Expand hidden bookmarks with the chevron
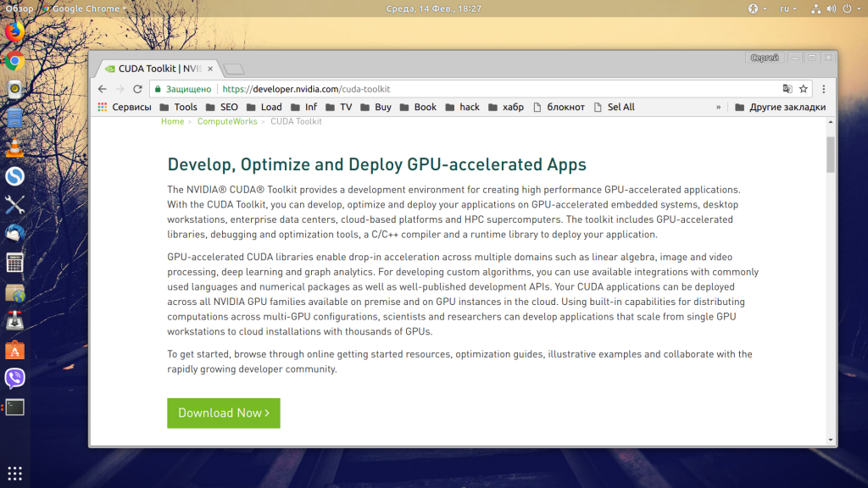The height and width of the screenshot is (488, 868). [719, 108]
